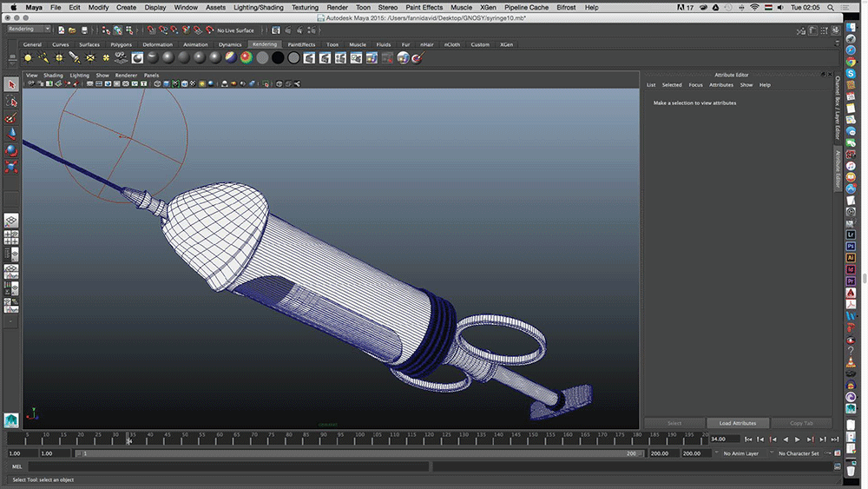Image resolution: width=868 pixels, height=489 pixels.
Task: Choose the Lasso select tool
Action: 11,102
